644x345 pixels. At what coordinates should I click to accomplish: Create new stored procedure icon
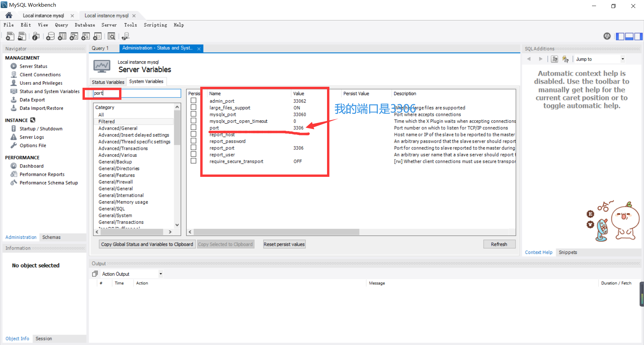point(86,36)
